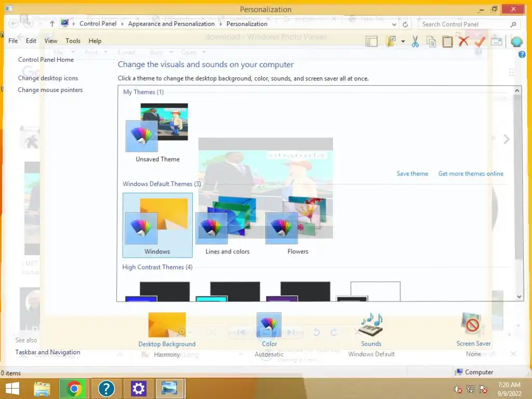Click the Up arrow navigation button
The image size is (532, 399).
(52, 24)
